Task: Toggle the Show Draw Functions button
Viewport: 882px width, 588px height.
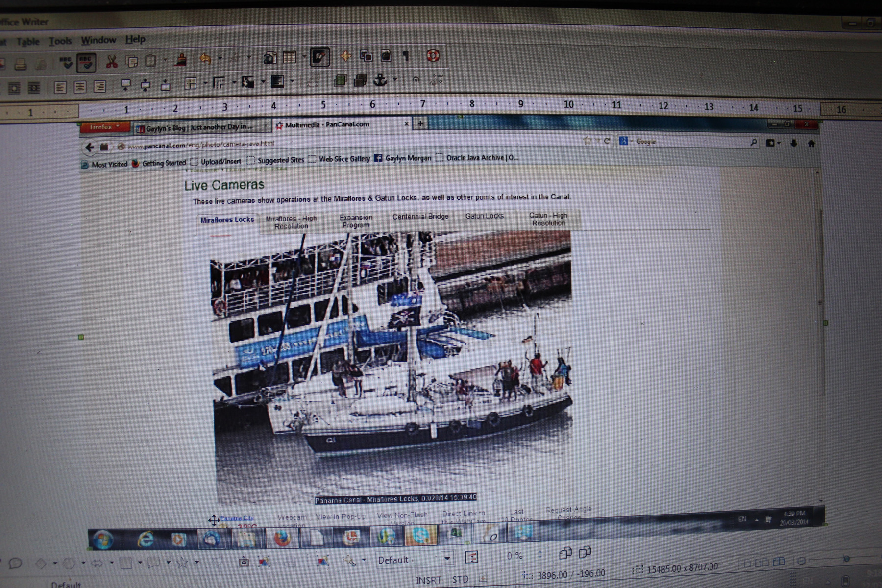Action: (319, 57)
